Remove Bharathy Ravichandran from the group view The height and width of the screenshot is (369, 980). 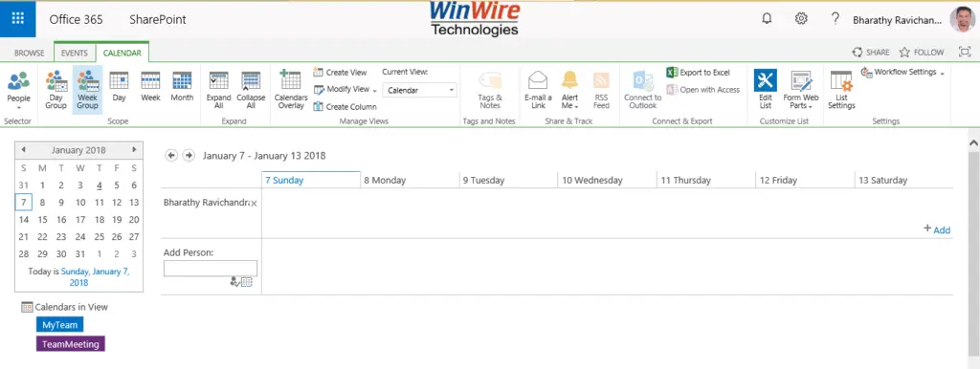tap(253, 204)
